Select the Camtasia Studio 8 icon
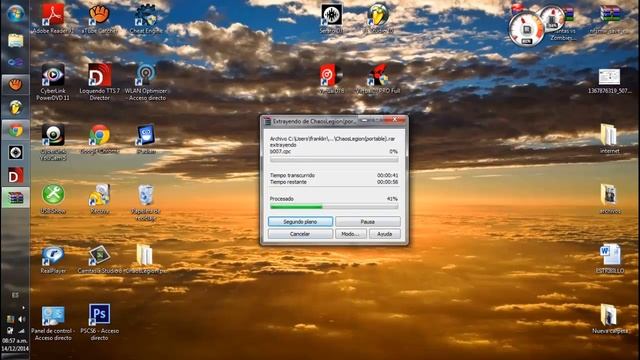This screenshot has width=640, height=360. (x=100, y=260)
